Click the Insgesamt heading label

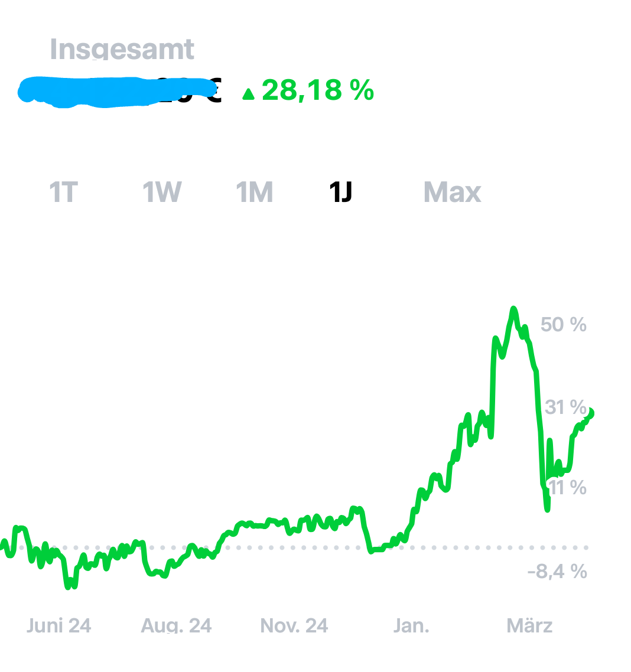pyautogui.click(x=122, y=49)
